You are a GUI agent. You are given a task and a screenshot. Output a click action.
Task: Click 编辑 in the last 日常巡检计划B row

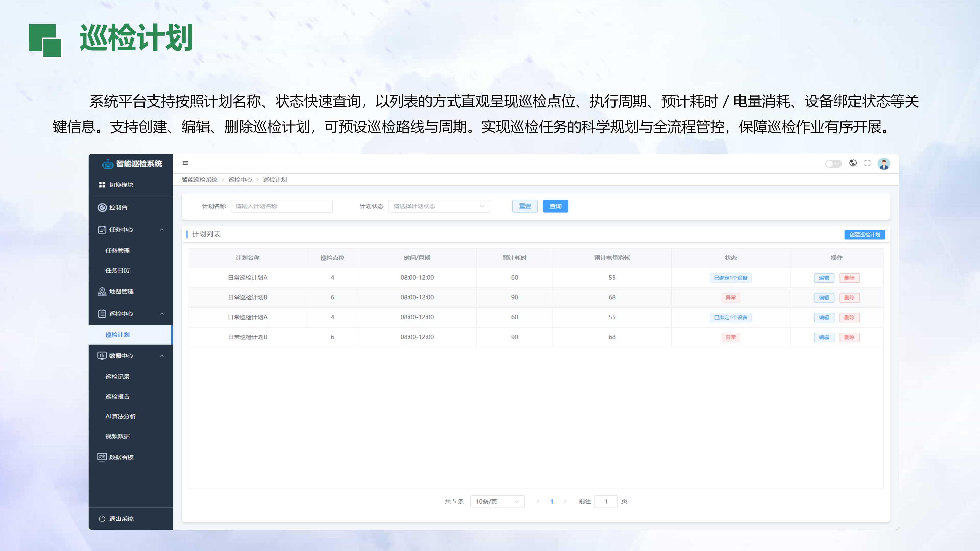pyautogui.click(x=824, y=337)
